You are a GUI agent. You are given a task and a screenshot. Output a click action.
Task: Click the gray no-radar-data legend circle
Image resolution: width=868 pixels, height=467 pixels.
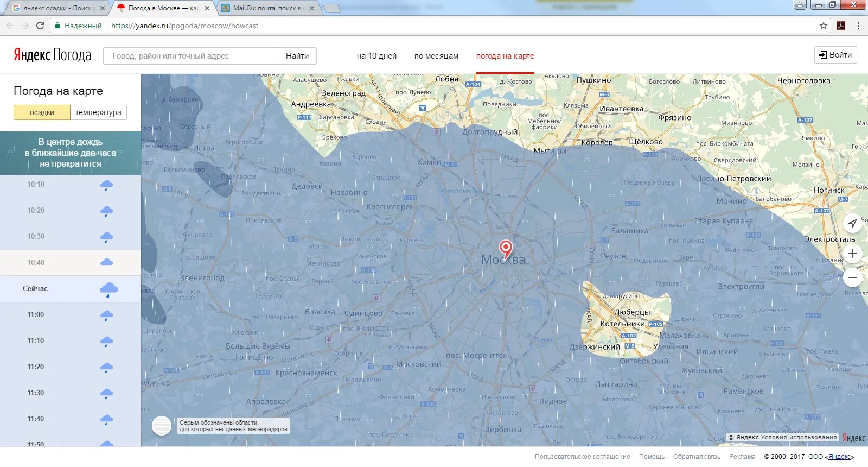pyautogui.click(x=162, y=426)
